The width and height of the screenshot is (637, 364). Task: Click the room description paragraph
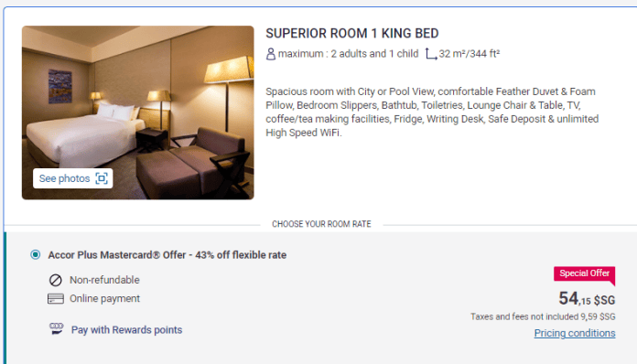pos(432,112)
